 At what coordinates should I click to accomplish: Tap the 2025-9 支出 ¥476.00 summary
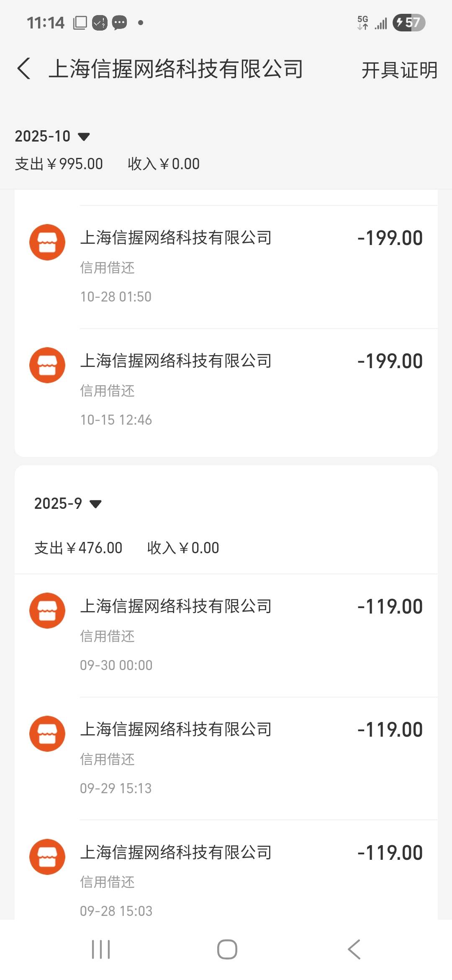(78, 548)
